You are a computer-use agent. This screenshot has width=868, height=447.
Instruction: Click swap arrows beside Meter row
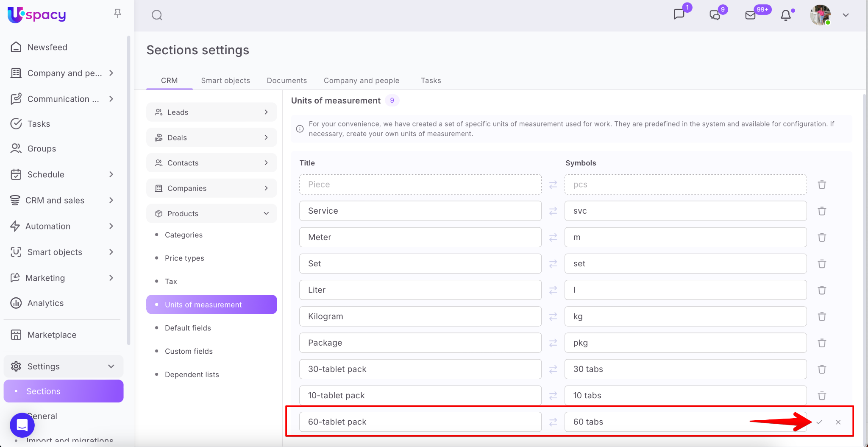[x=553, y=237]
